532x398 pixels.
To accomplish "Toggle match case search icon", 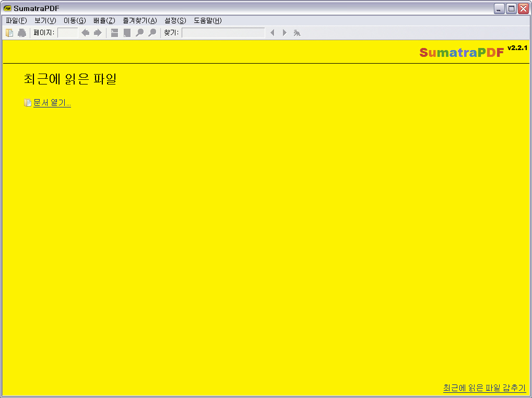I will point(297,33).
